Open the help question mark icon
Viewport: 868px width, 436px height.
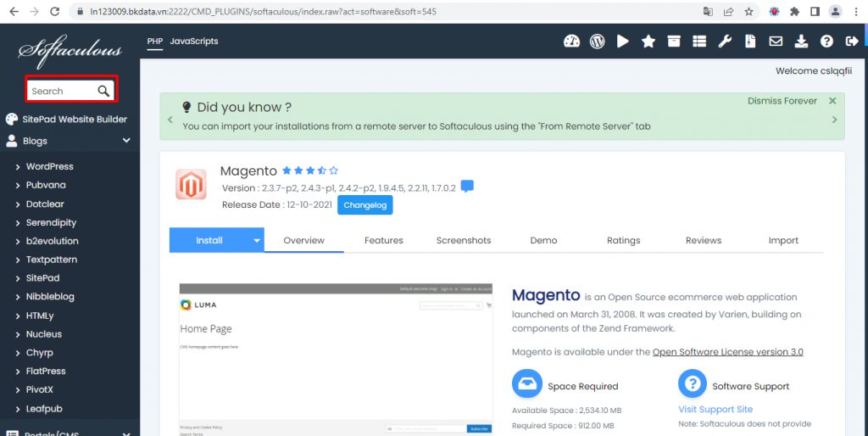(826, 41)
